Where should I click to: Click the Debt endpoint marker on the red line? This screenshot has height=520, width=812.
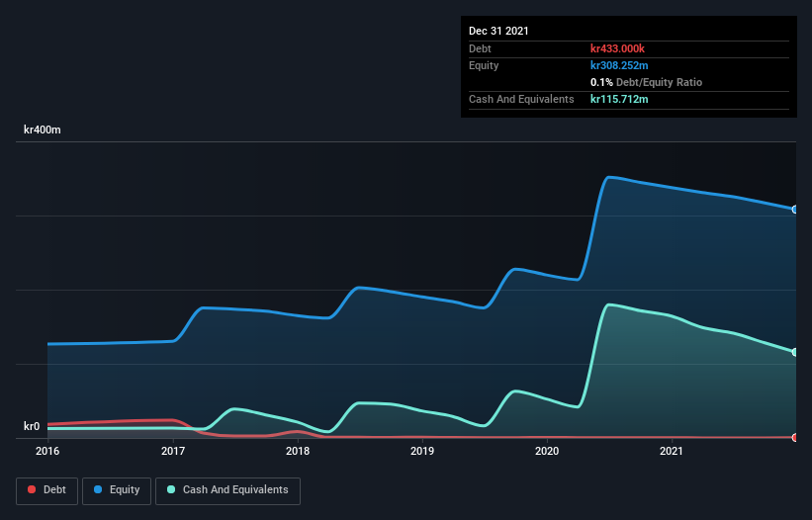[x=795, y=438]
